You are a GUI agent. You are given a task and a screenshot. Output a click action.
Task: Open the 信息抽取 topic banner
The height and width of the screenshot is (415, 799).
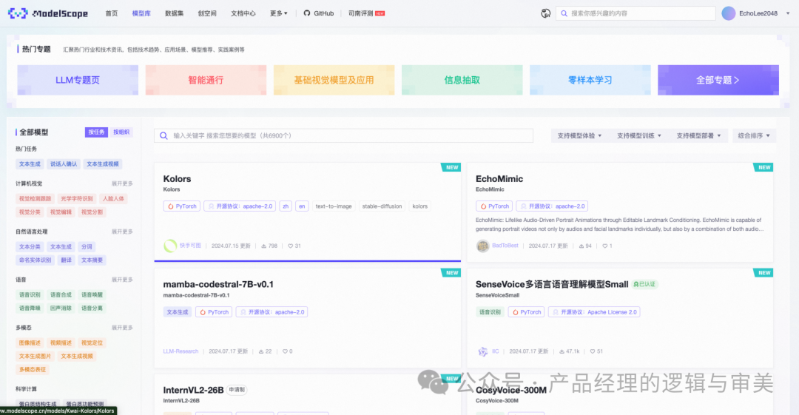pos(462,80)
